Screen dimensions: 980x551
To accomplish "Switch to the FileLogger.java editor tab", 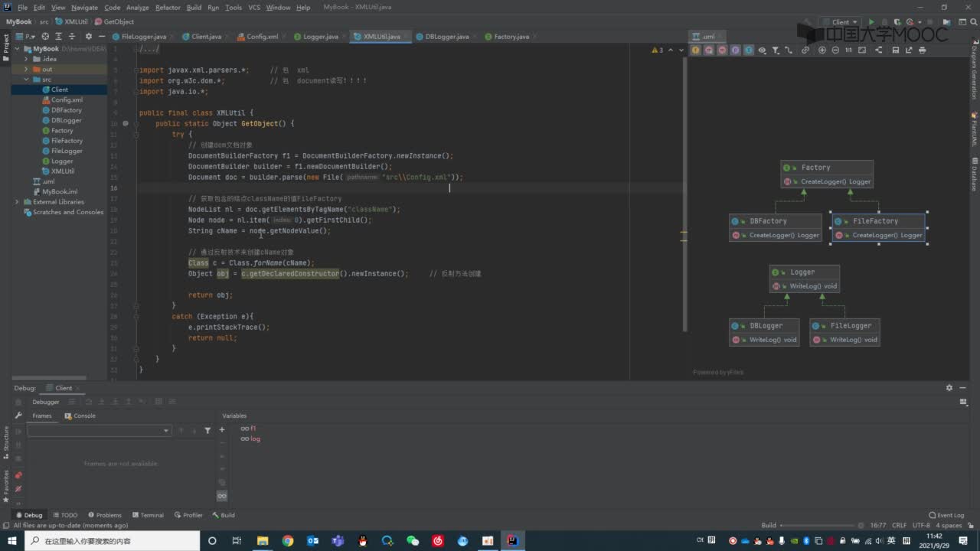I will [143, 36].
